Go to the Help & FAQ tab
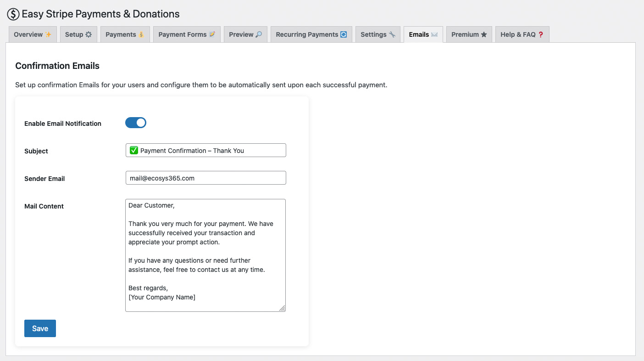The height and width of the screenshot is (361, 644). point(522,34)
